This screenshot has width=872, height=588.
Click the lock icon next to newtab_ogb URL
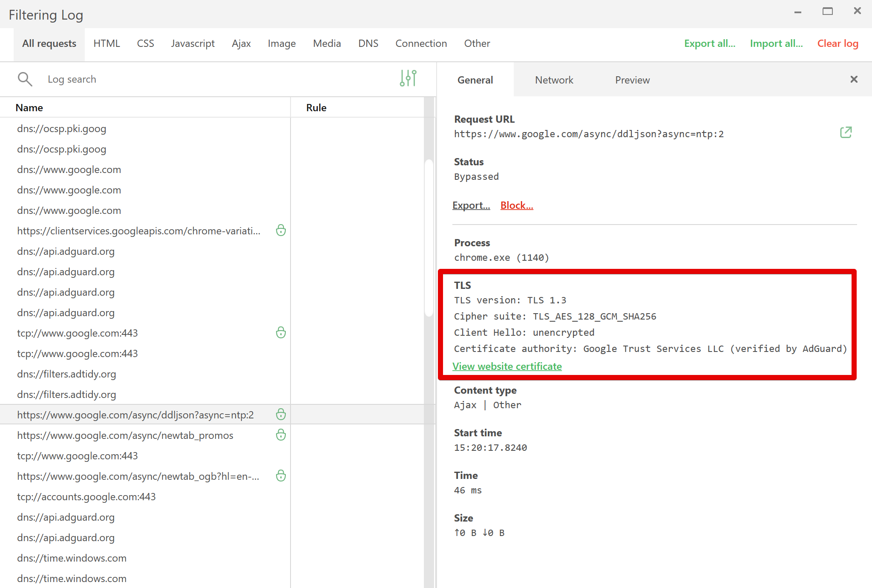coord(279,476)
